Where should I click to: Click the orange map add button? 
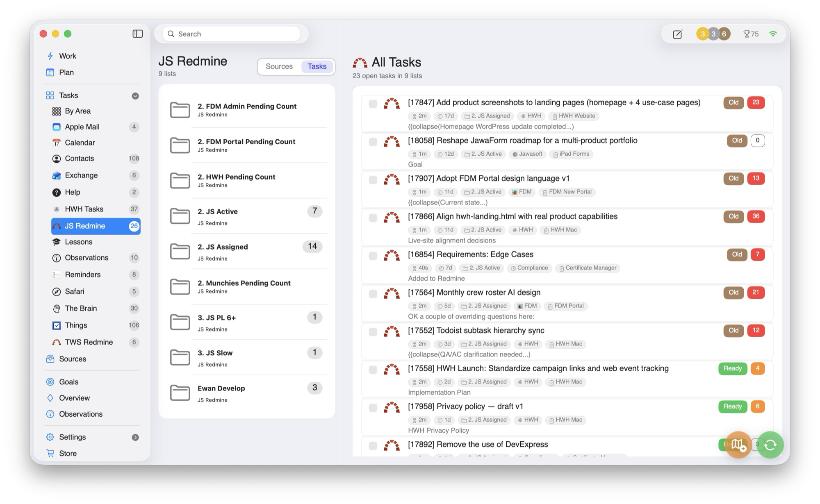point(738,445)
